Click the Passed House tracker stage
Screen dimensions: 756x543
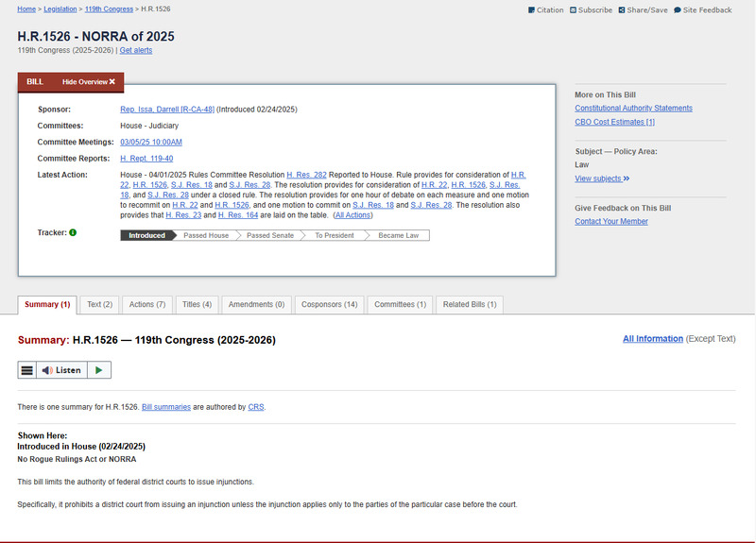(206, 235)
